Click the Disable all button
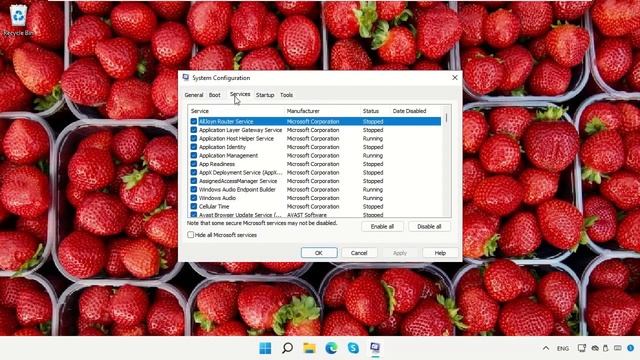640x360 pixels. [429, 227]
